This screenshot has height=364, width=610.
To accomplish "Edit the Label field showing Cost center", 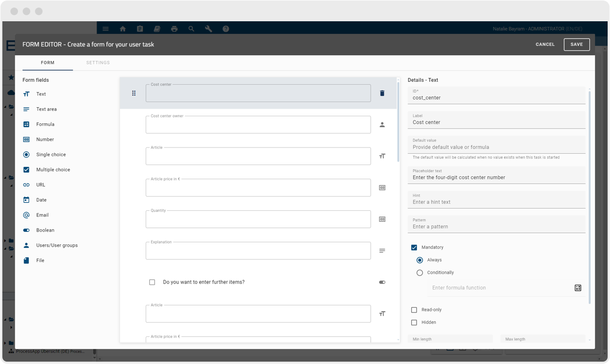I will (497, 120).
